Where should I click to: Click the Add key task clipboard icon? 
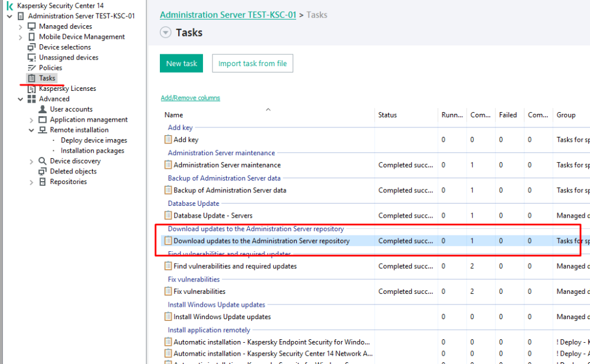[168, 140]
